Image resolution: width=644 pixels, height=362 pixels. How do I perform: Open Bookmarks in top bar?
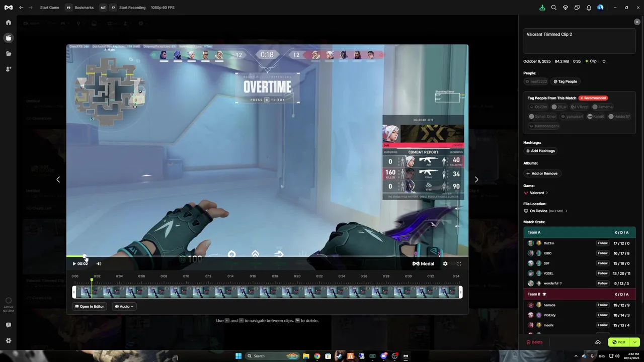79,8
